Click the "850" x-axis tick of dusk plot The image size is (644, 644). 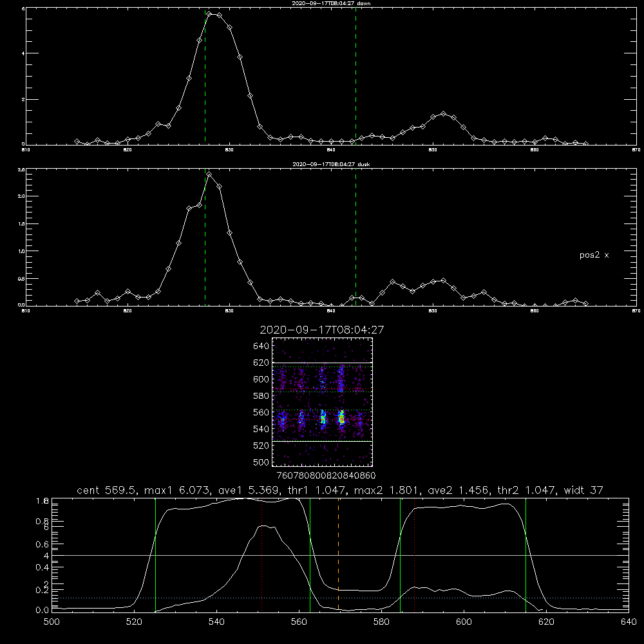pos(433,311)
